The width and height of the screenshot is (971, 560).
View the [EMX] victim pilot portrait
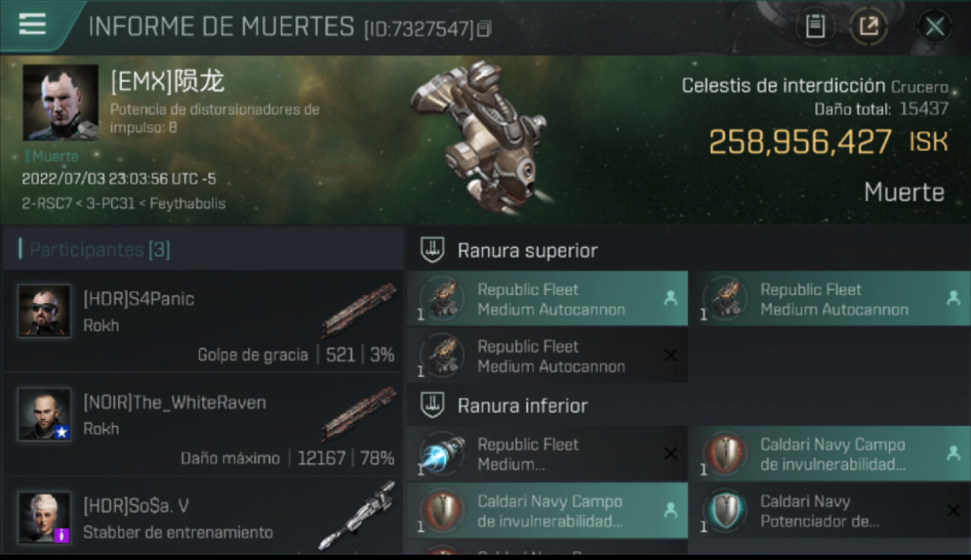61,102
